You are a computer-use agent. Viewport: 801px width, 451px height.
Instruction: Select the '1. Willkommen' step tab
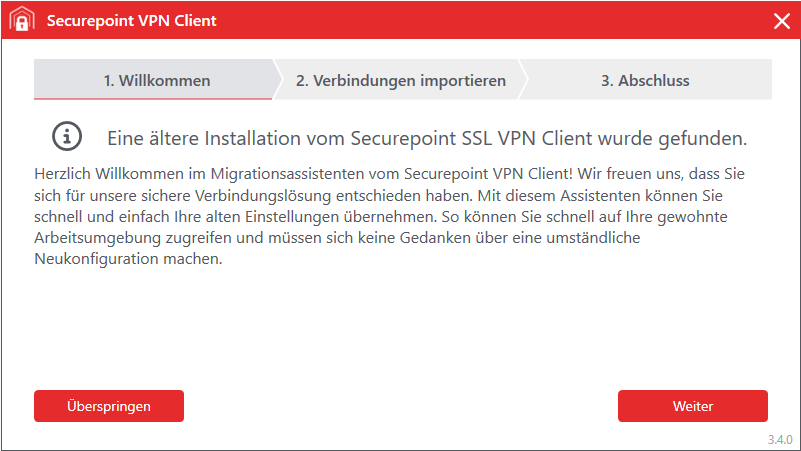pos(157,80)
